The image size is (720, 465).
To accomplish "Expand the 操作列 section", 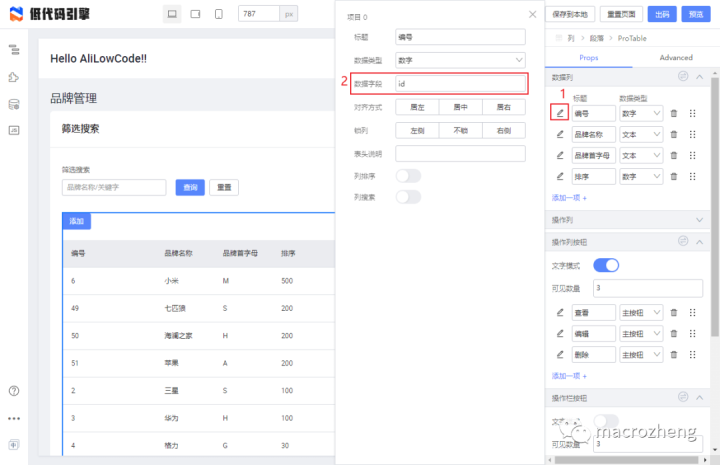I will click(699, 220).
